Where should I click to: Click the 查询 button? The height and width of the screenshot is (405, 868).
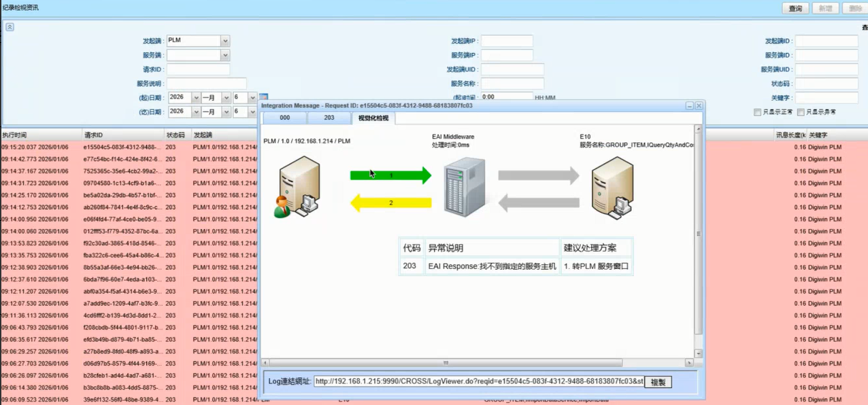(795, 8)
